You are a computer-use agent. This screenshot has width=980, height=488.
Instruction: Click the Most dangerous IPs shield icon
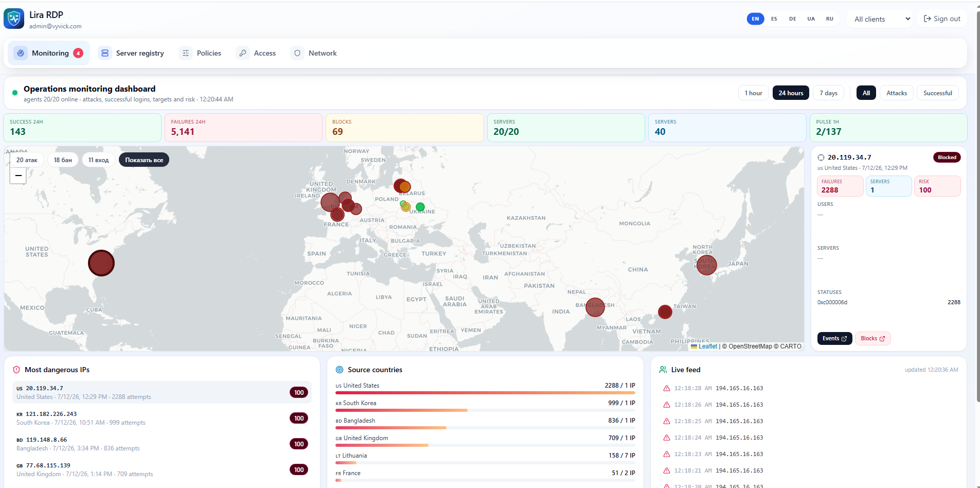[16, 370]
